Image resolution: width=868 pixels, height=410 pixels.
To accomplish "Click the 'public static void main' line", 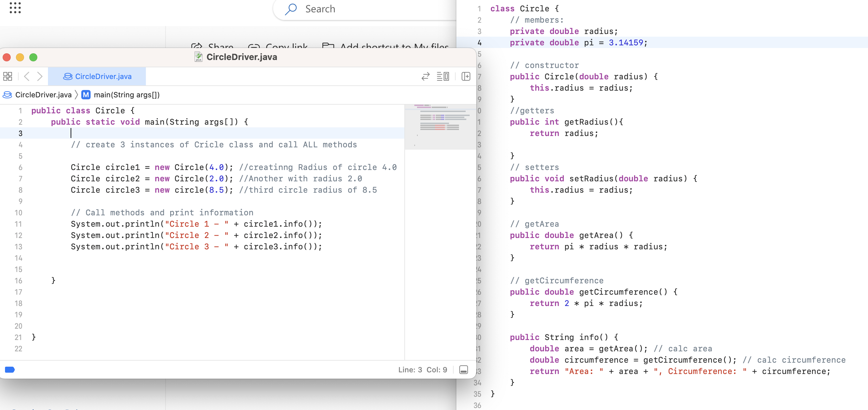I will tap(150, 122).
